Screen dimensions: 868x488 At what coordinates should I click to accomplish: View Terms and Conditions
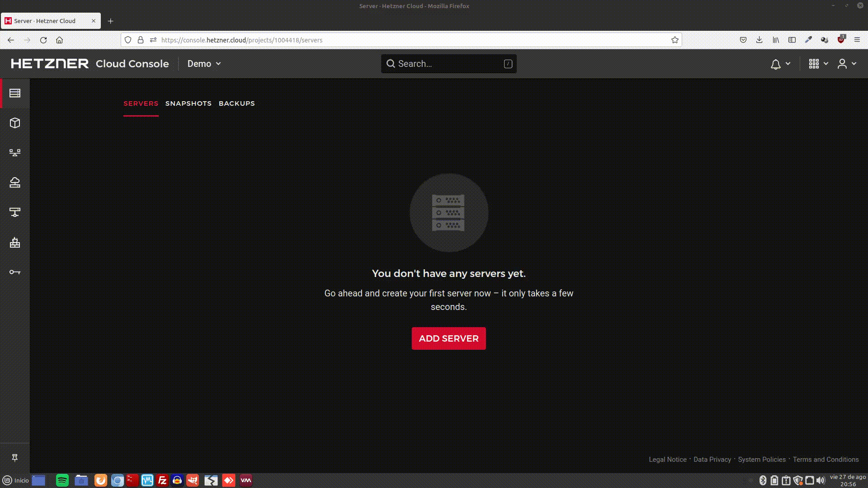point(826,459)
